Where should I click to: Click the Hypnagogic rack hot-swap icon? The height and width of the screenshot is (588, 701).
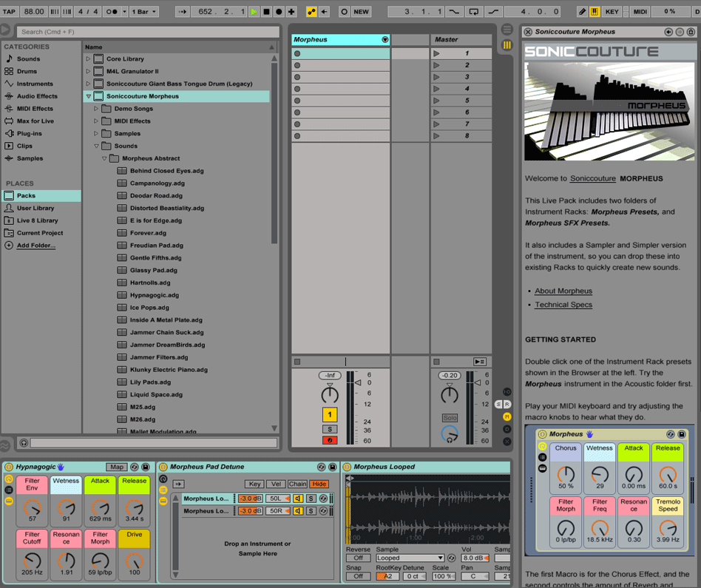click(x=134, y=467)
